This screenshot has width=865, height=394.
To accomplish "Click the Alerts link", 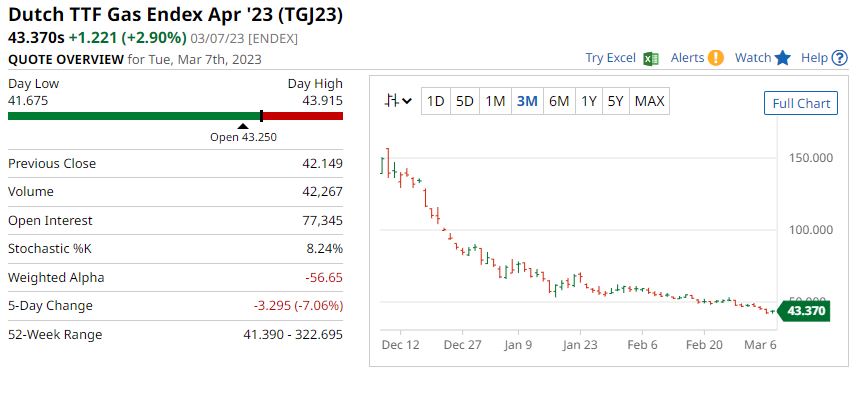I will pos(687,58).
